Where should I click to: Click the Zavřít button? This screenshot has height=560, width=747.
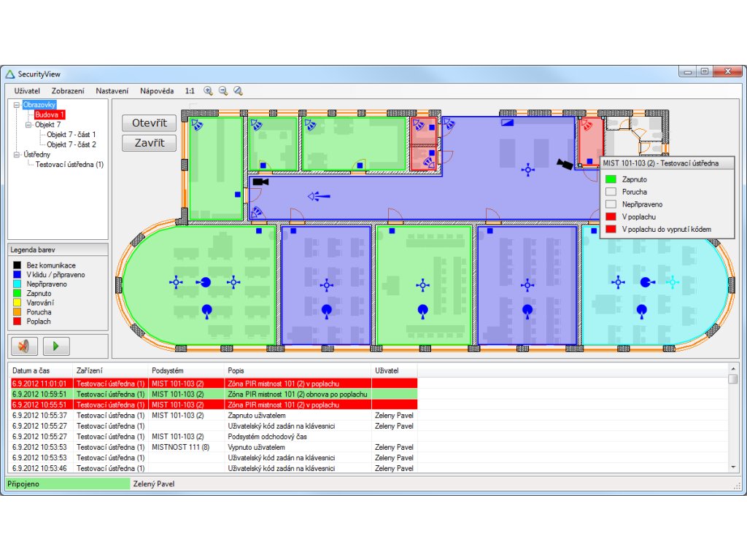tap(149, 143)
